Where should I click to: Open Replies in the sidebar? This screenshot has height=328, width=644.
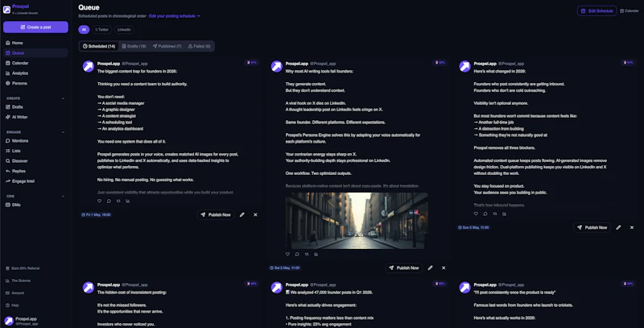coord(35,171)
